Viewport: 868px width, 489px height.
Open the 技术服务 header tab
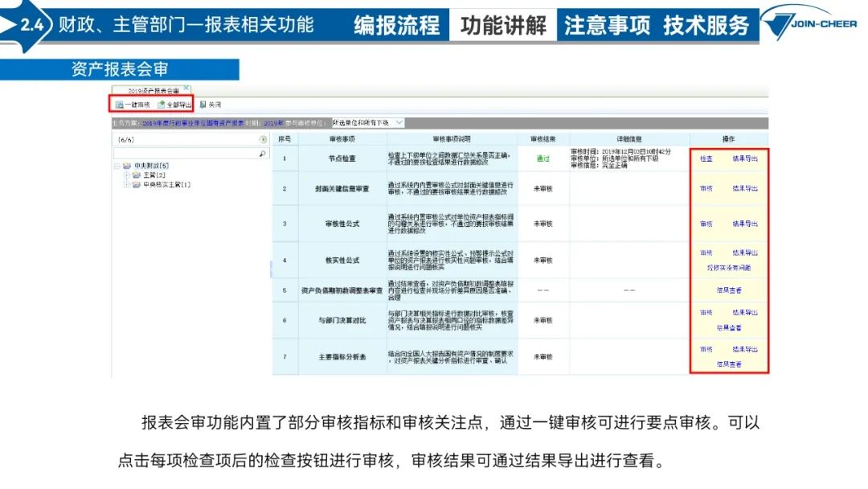[706, 25]
